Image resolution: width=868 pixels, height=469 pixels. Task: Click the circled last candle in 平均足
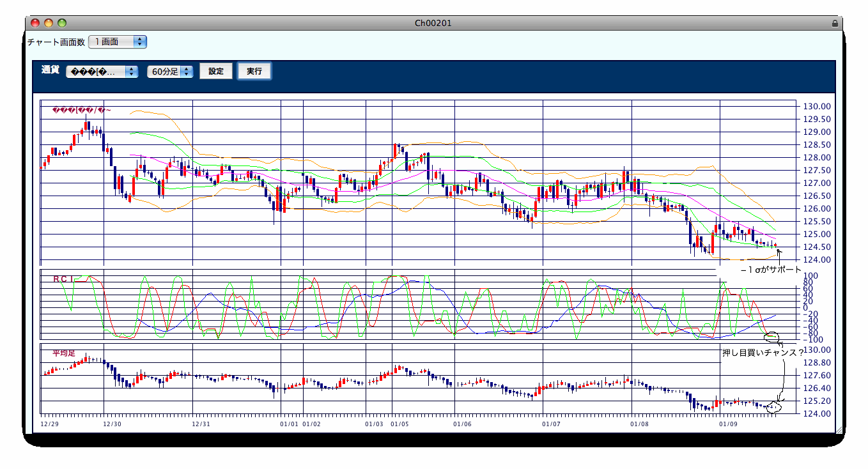[773, 406]
